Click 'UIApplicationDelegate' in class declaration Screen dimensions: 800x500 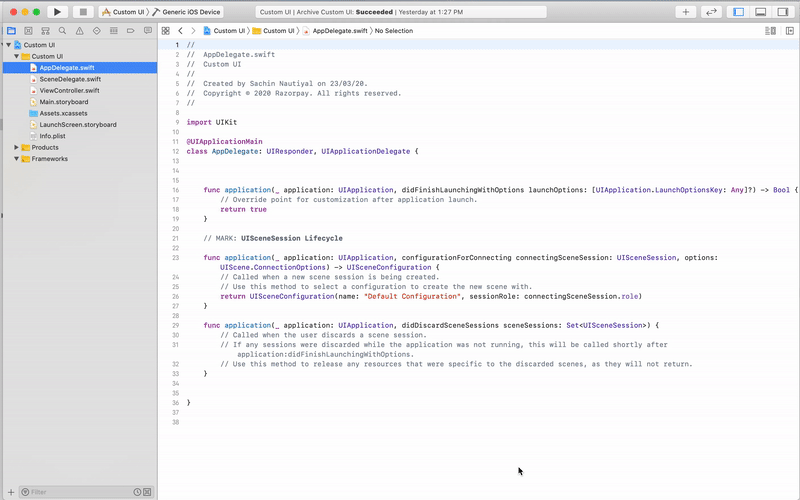(x=365, y=151)
